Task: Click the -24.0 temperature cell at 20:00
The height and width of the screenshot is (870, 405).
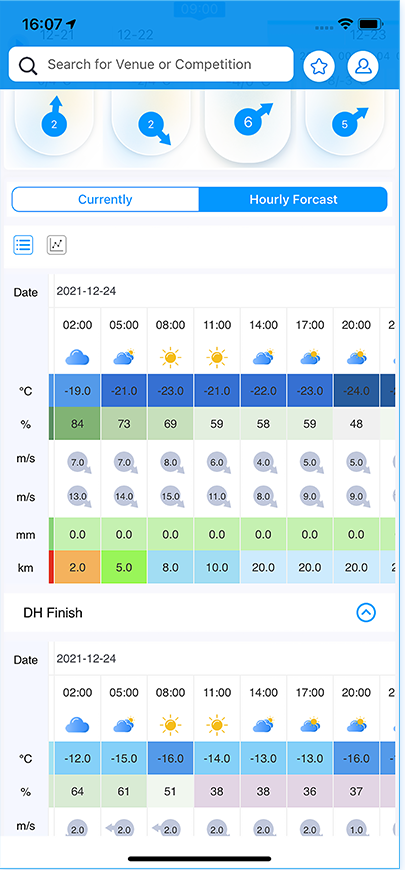Action: (356, 391)
